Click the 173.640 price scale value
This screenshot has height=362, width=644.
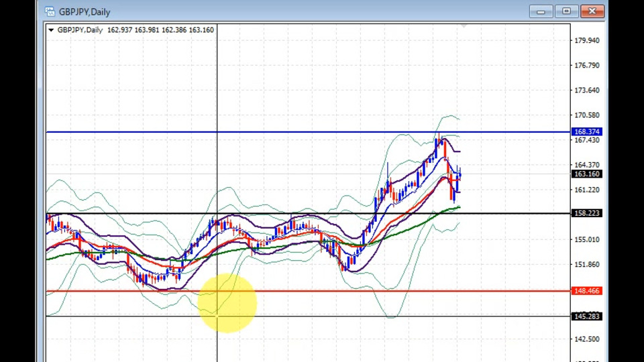coord(587,90)
